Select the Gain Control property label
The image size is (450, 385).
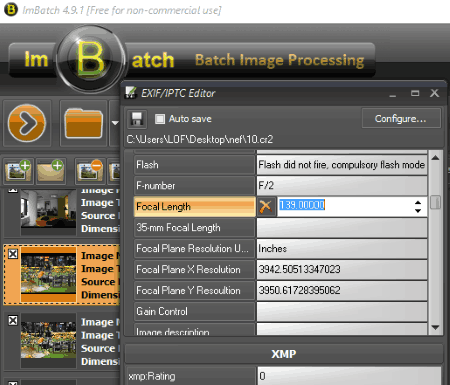pos(195,311)
